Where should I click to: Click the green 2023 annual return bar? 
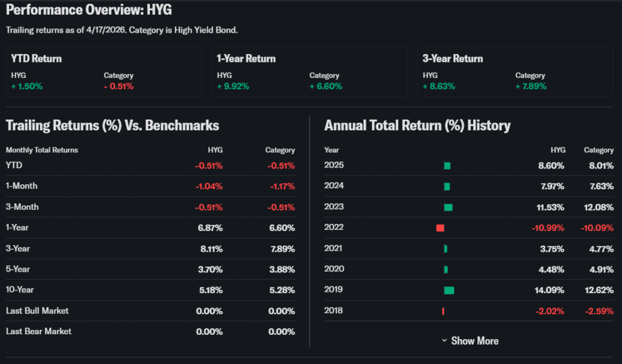pyautogui.click(x=448, y=207)
